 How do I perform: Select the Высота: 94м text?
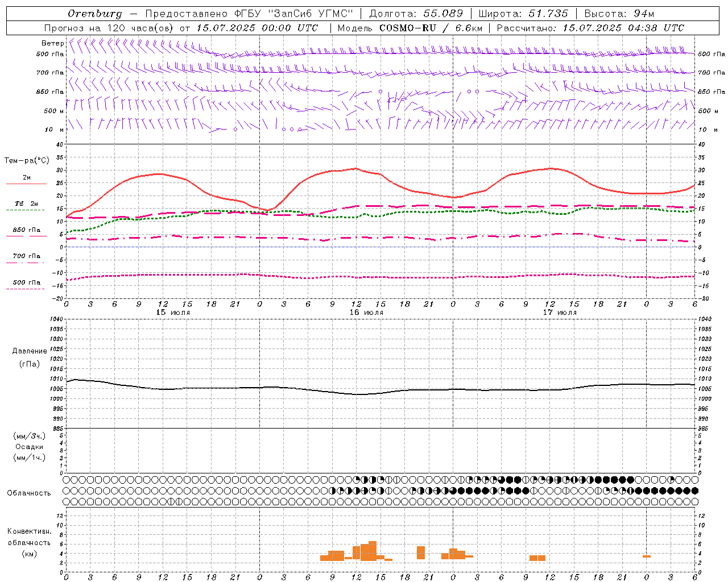pyautogui.click(x=619, y=14)
